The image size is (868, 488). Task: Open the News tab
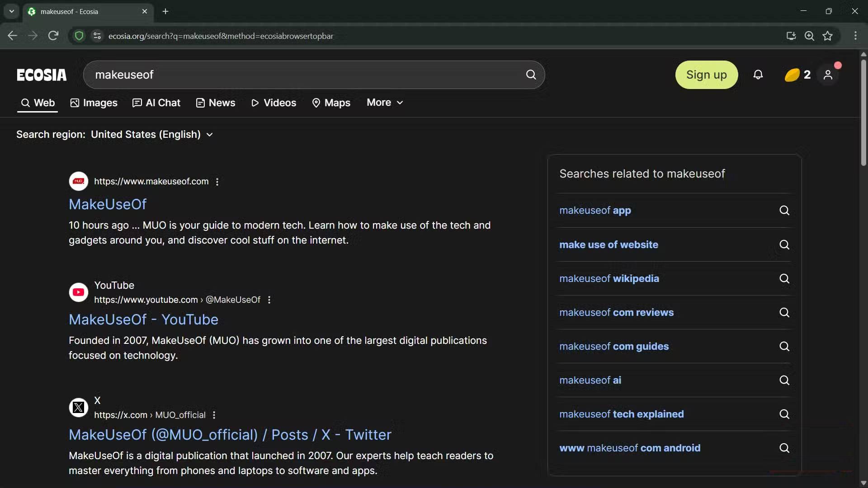click(216, 103)
